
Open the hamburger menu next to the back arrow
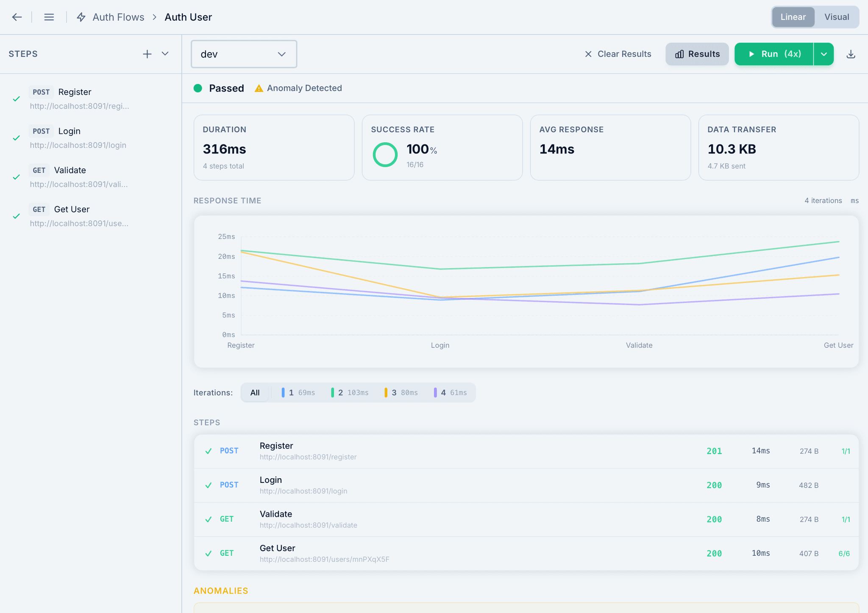tap(49, 17)
